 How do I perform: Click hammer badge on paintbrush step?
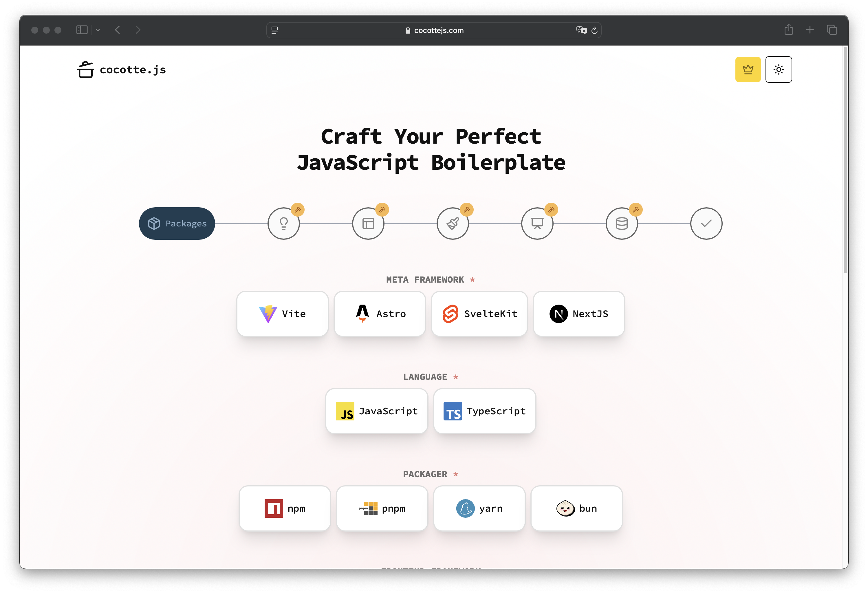click(467, 210)
